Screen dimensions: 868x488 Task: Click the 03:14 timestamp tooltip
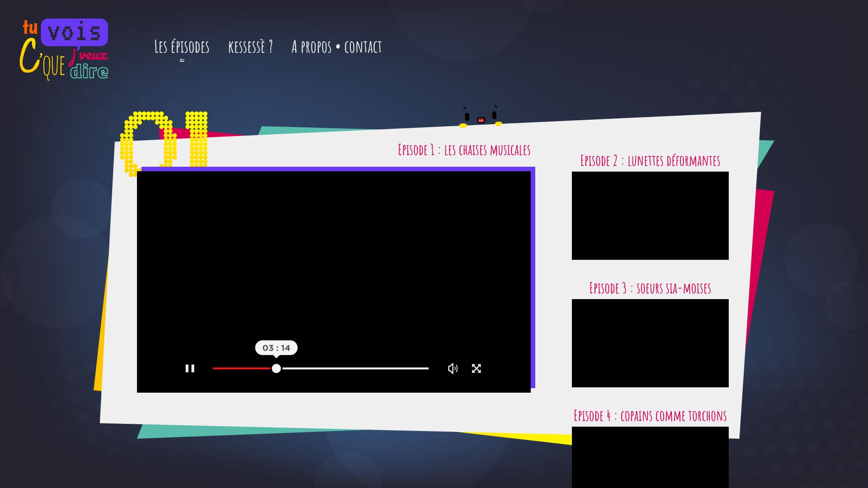click(x=276, y=348)
